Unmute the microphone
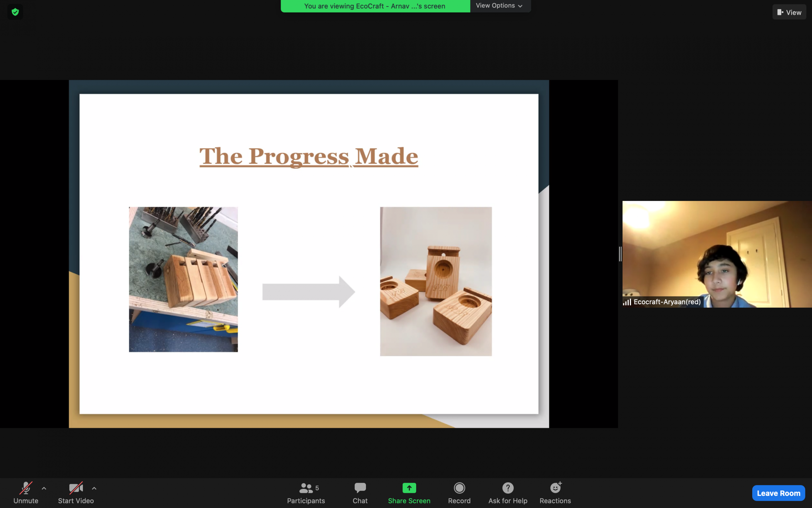 [x=26, y=493]
